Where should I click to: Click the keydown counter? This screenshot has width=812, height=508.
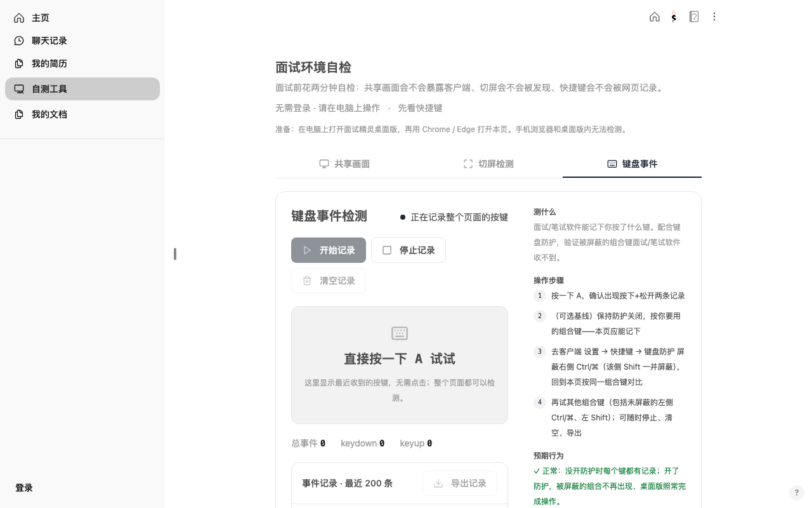pyautogui.click(x=363, y=443)
